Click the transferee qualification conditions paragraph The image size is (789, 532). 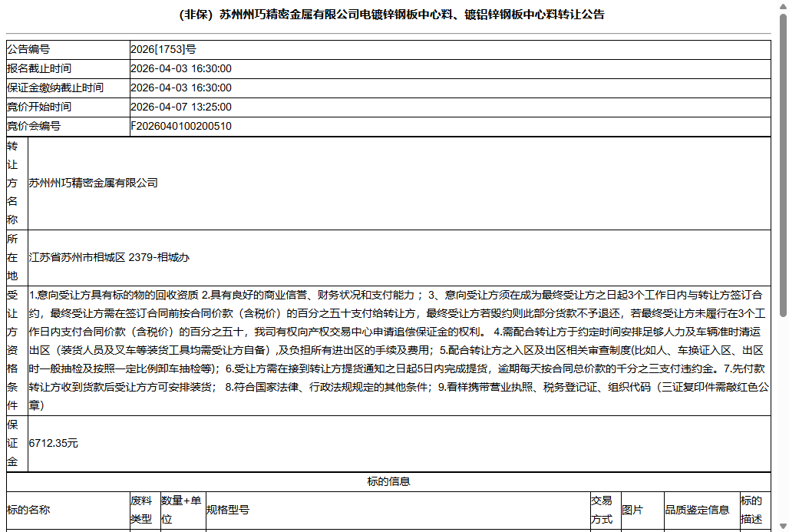point(399,350)
